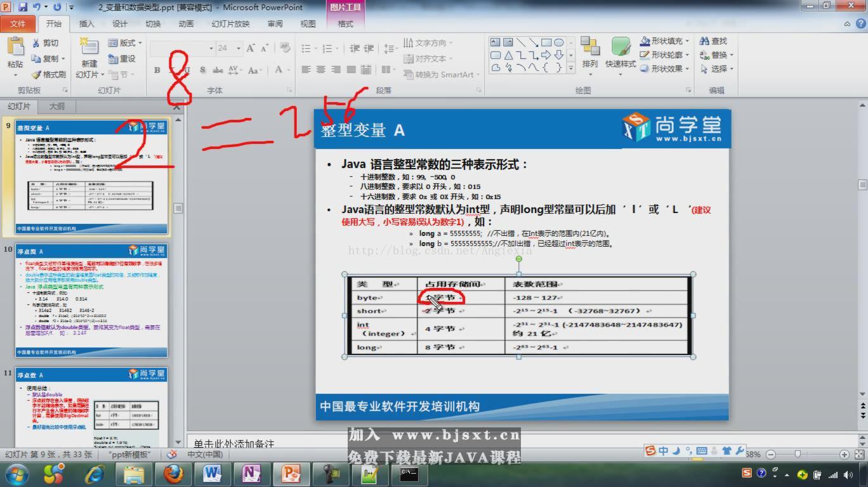
Task: Select the Right Arrow shape
Action: 546,55
